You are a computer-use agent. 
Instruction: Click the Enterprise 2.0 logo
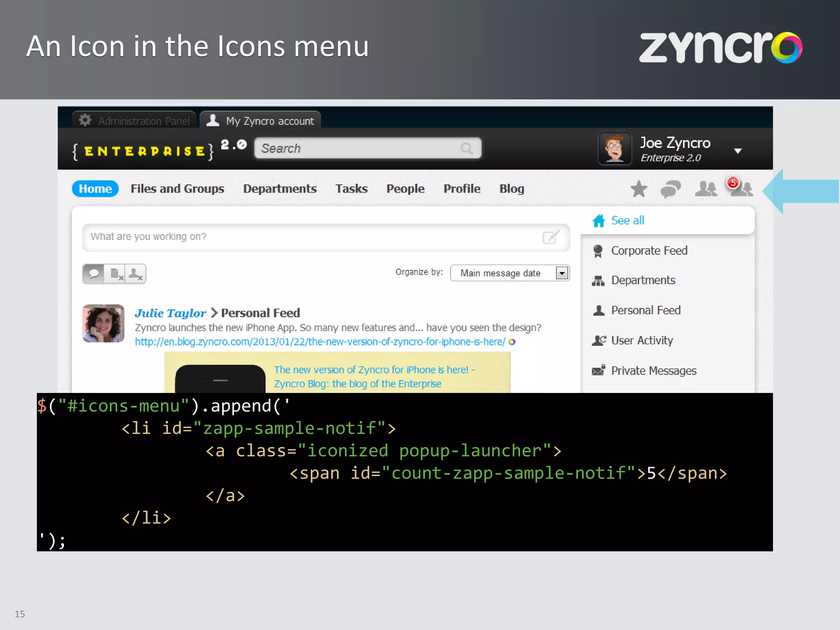point(159,150)
